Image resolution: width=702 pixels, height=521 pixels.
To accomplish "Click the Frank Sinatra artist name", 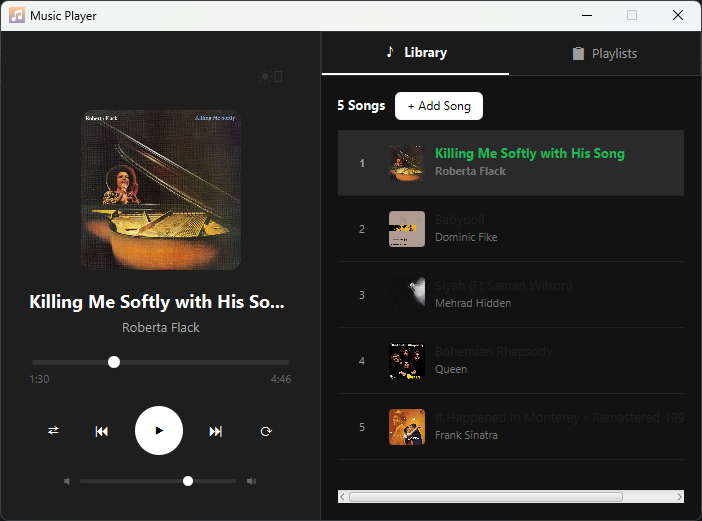I will [x=466, y=435].
